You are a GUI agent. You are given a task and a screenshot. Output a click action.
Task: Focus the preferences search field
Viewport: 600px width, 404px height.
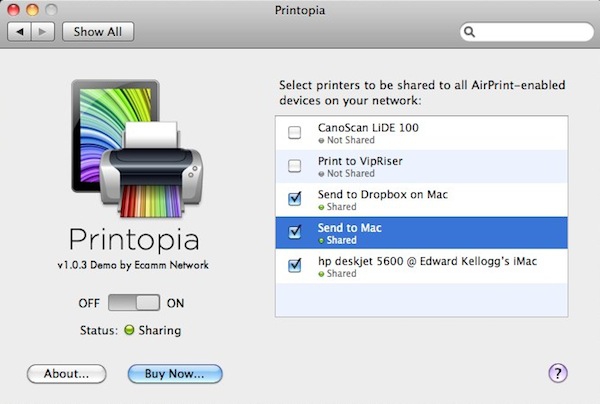[527, 32]
